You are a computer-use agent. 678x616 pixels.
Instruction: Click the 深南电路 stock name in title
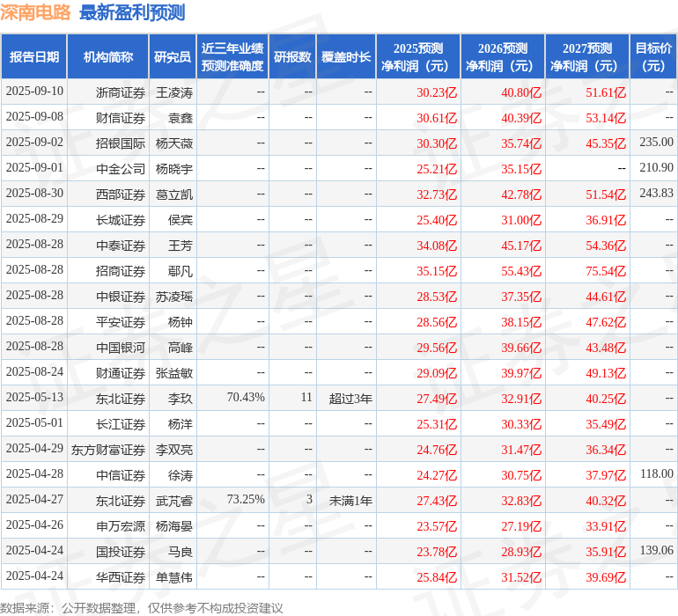36,12
